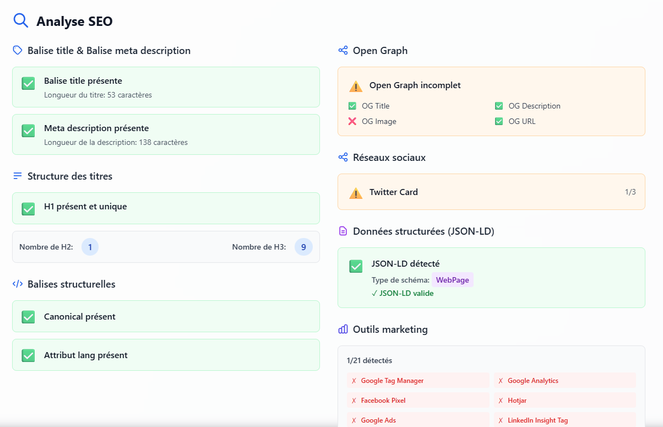Click the chart icon beside Outils marketing
663x427 pixels.
(343, 329)
